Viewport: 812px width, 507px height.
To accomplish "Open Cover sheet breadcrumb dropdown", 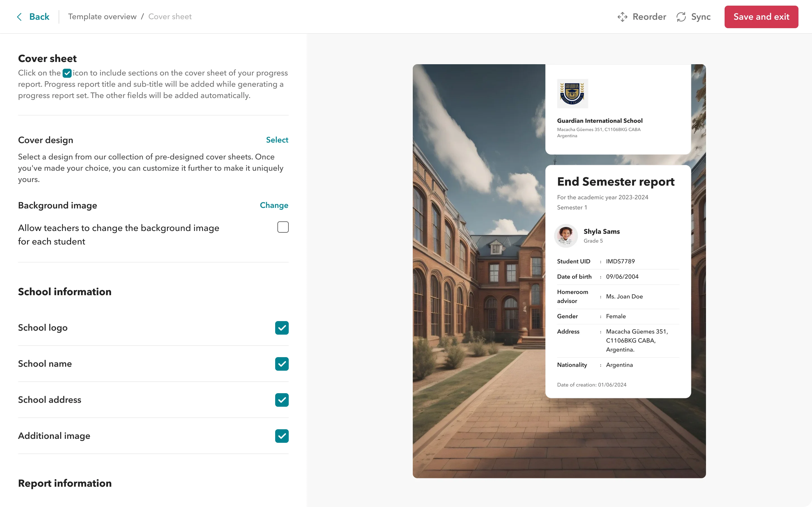I will pyautogui.click(x=169, y=16).
